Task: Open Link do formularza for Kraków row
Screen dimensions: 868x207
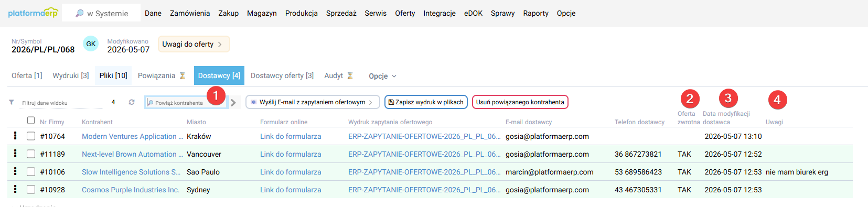Action: pos(291,136)
